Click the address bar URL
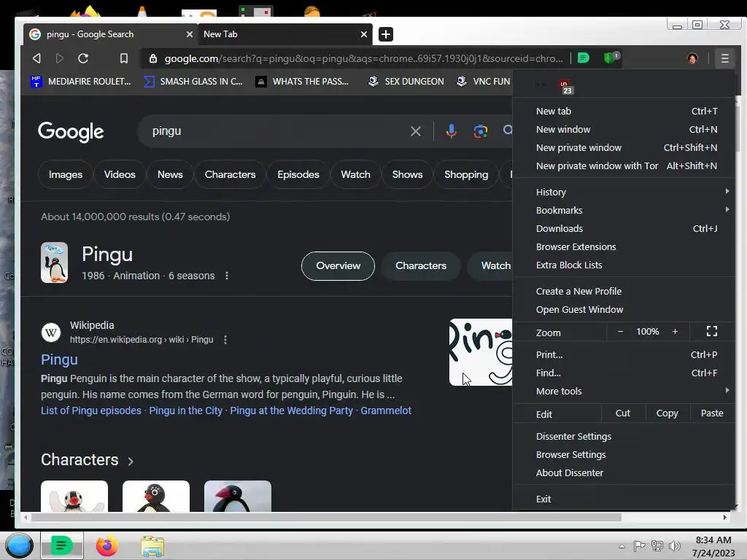 coord(363,58)
